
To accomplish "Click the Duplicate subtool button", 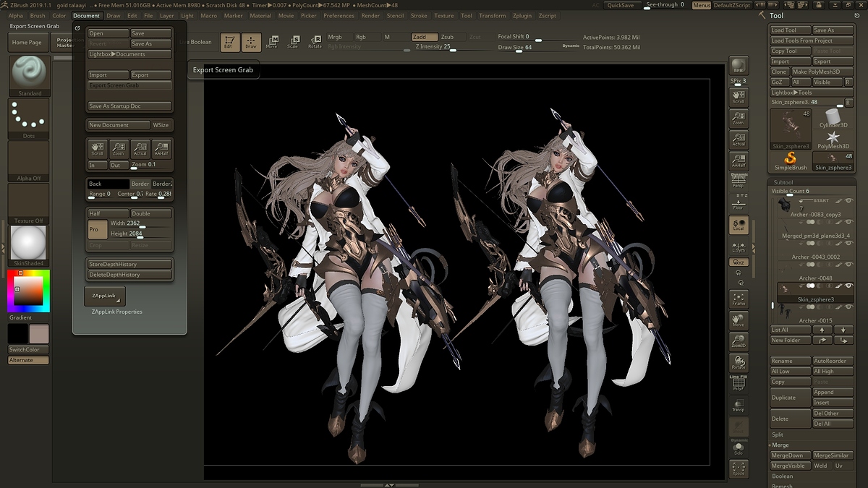I will coord(790,398).
